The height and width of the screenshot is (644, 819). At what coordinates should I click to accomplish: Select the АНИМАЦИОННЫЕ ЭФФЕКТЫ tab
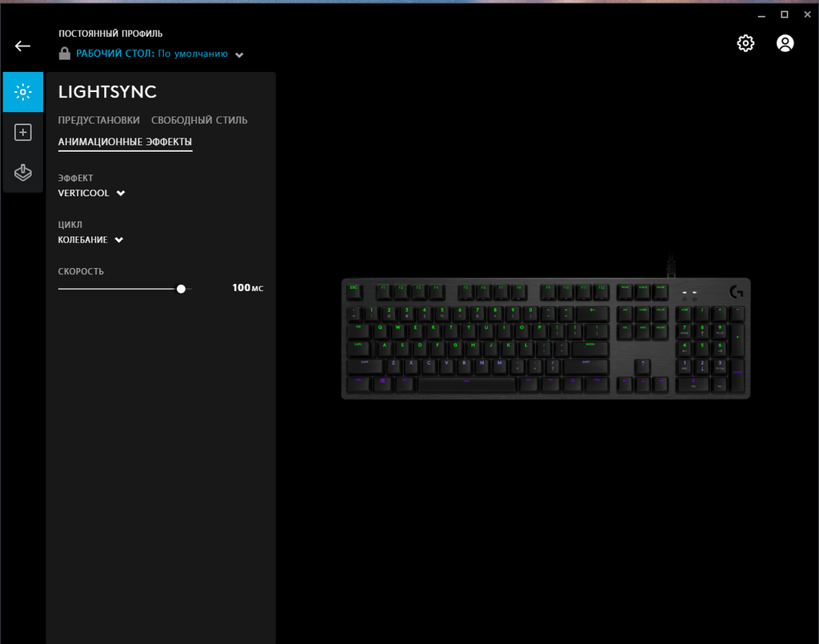pyautogui.click(x=125, y=142)
